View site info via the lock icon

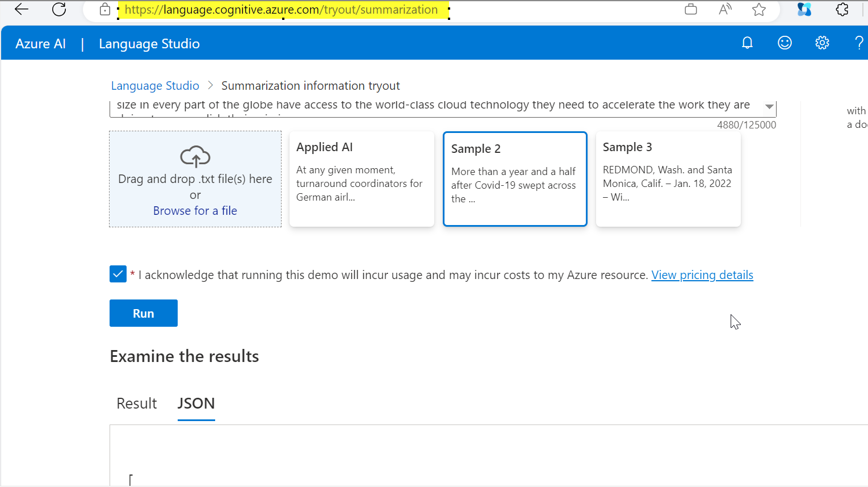coord(105,9)
